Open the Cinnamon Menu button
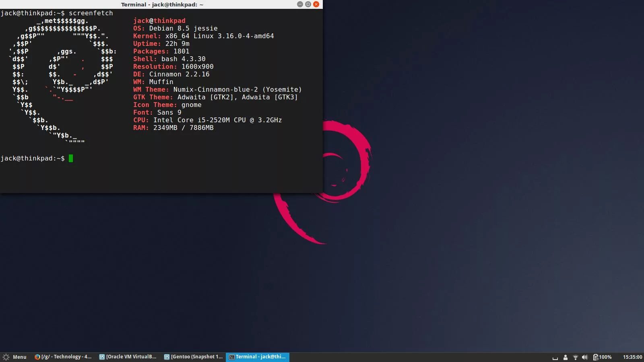The height and width of the screenshot is (362, 644). [x=14, y=357]
